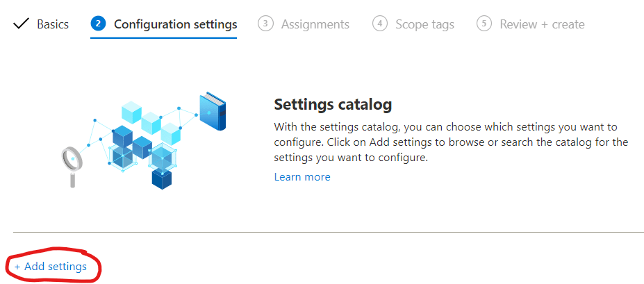Go back to the Basics step
Screen dimensions: 644x284
tap(53, 24)
